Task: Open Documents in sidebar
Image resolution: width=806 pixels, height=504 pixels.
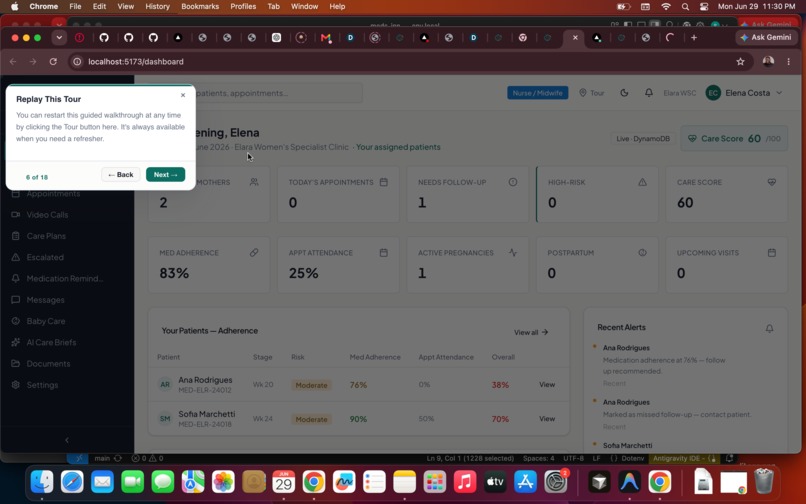Action: (x=48, y=364)
